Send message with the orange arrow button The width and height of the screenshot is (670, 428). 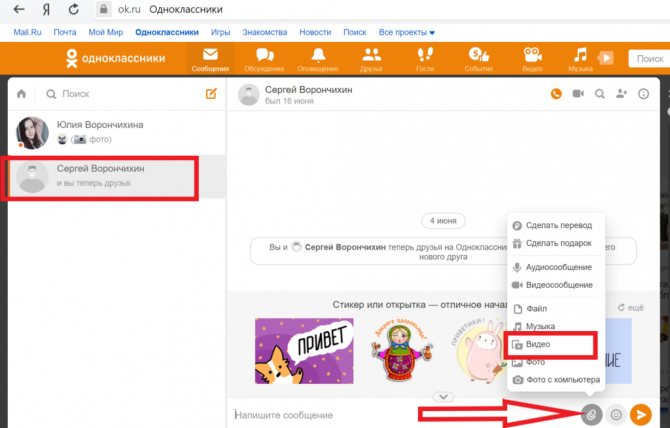pyautogui.click(x=641, y=415)
